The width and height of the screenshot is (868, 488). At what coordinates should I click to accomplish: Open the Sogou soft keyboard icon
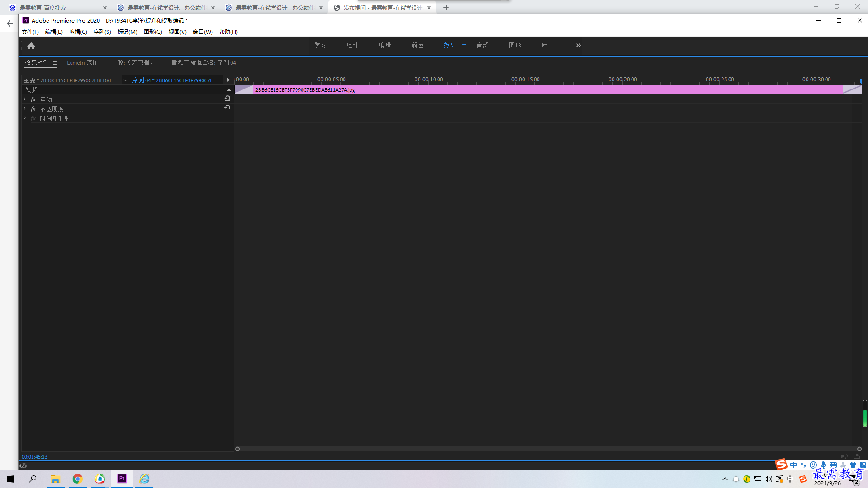click(x=833, y=465)
